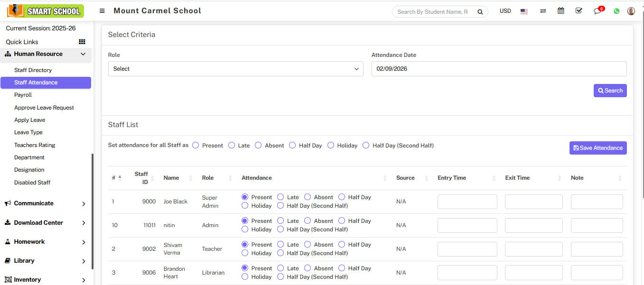Screen dimensions: 644x285
Task: Click the search magnifier icon in top bar
Action: click(480, 12)
